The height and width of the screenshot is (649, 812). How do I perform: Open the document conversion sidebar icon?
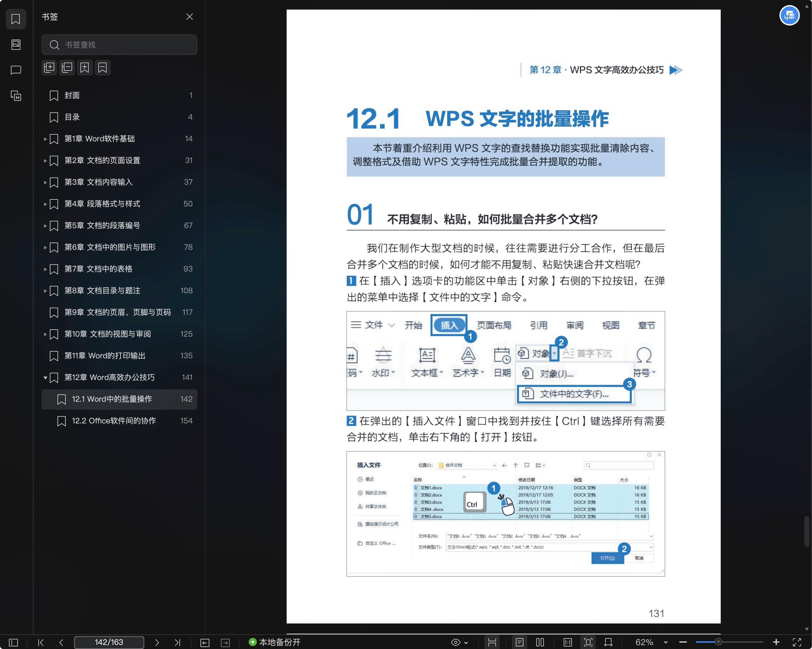pos(16,96)
